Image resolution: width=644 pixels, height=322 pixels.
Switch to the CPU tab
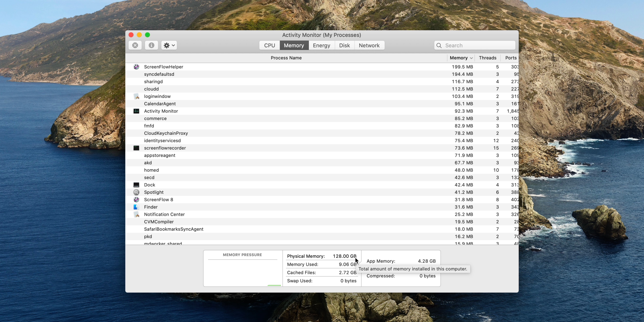(x=269, y=45)
